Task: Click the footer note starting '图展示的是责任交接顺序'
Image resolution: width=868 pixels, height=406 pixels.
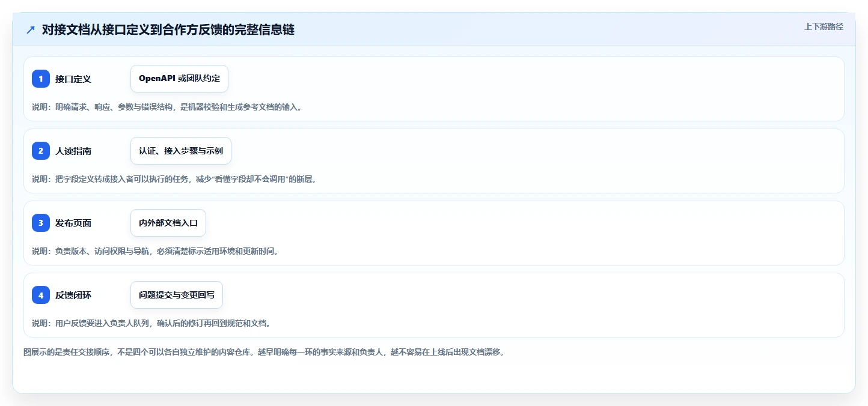Action: [x=263, y=352]
